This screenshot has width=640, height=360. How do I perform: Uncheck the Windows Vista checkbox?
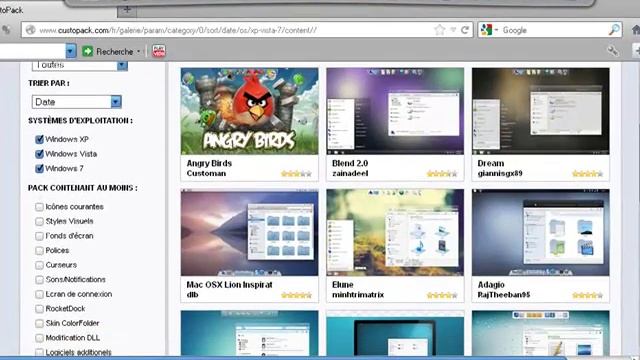[x=39, y=154]
